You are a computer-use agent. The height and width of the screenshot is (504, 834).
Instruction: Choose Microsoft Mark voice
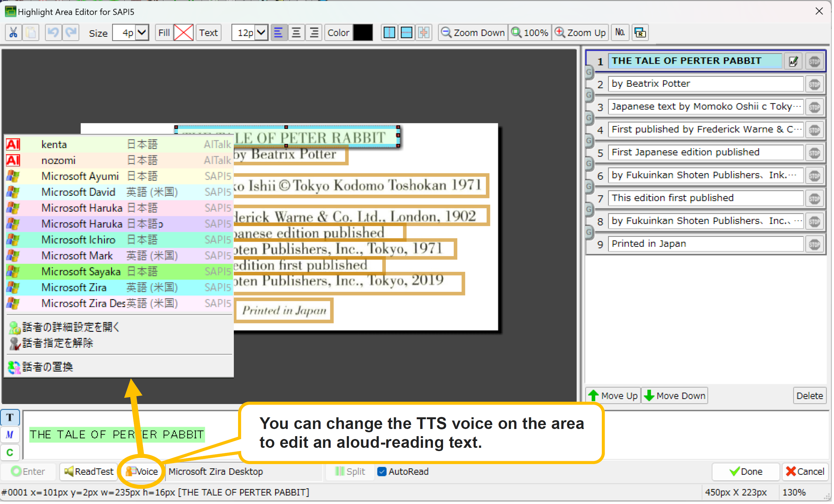(x=119, y=256)
